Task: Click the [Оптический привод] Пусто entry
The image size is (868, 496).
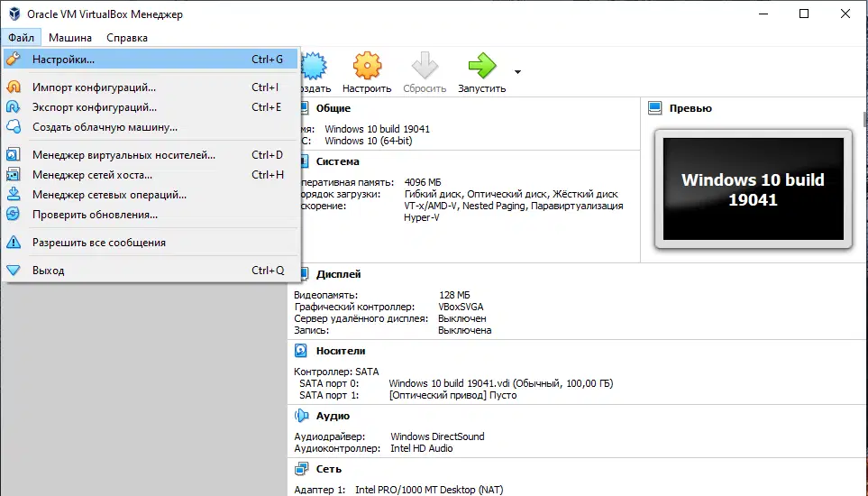Action: tap(452, 395)
